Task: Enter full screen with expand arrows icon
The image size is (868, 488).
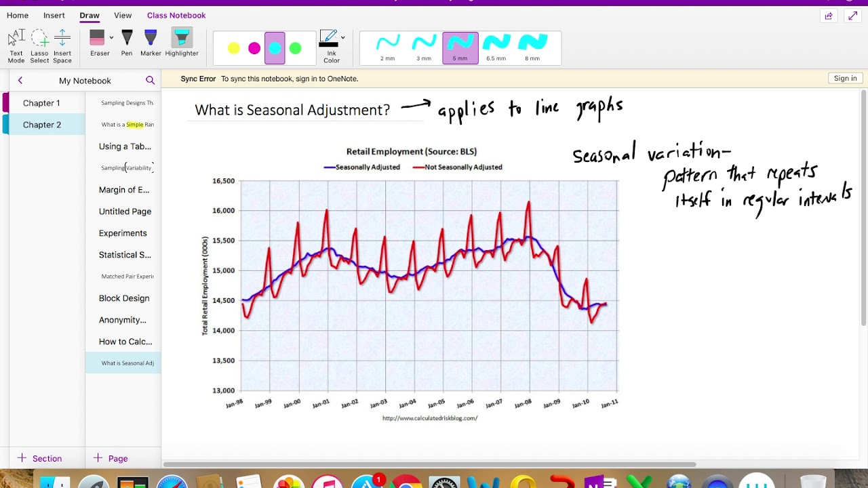Action: [x=854, y=16]
